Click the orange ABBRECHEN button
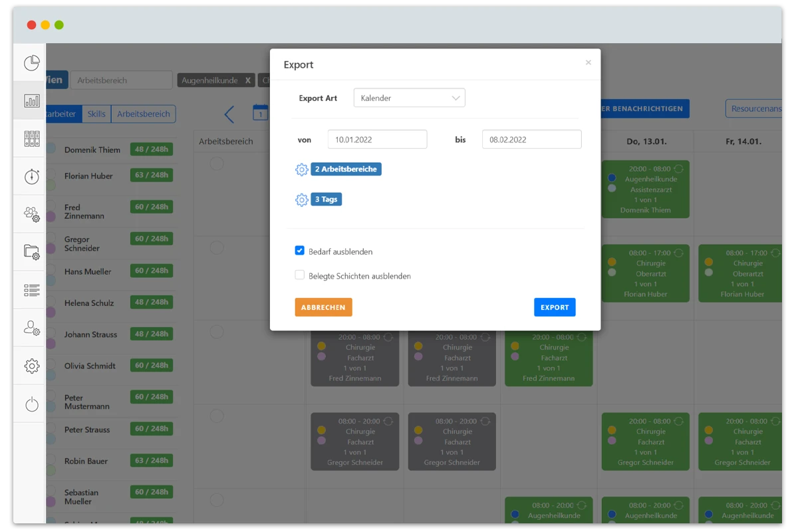The height and width of the screenshot is (532, 798). 323,307
